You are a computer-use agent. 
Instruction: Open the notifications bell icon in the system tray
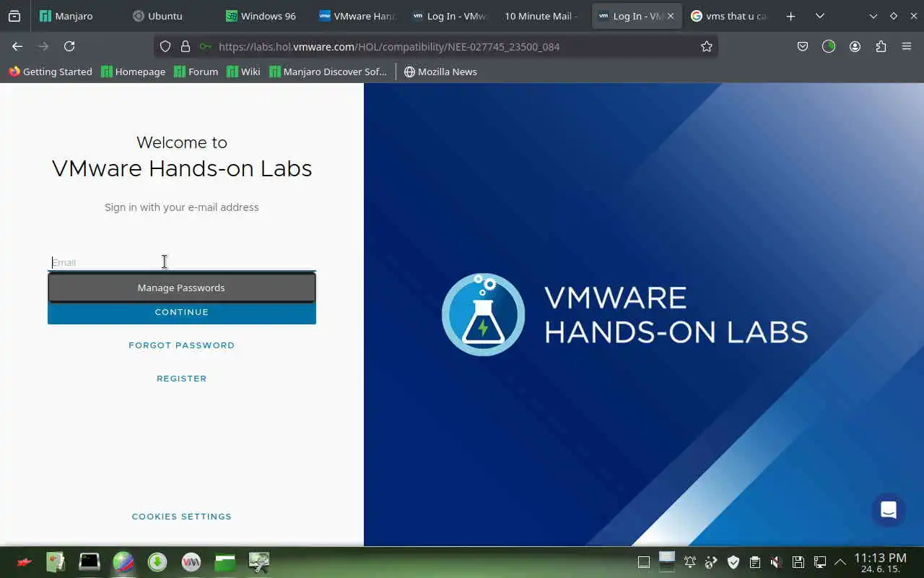[690, 562]
